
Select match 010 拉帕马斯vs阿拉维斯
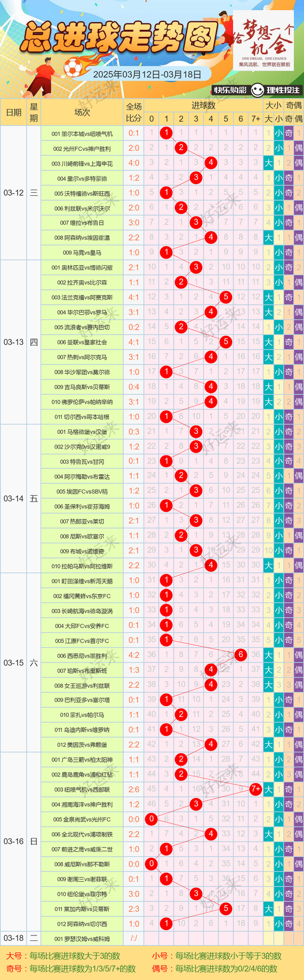pos(82,566)
